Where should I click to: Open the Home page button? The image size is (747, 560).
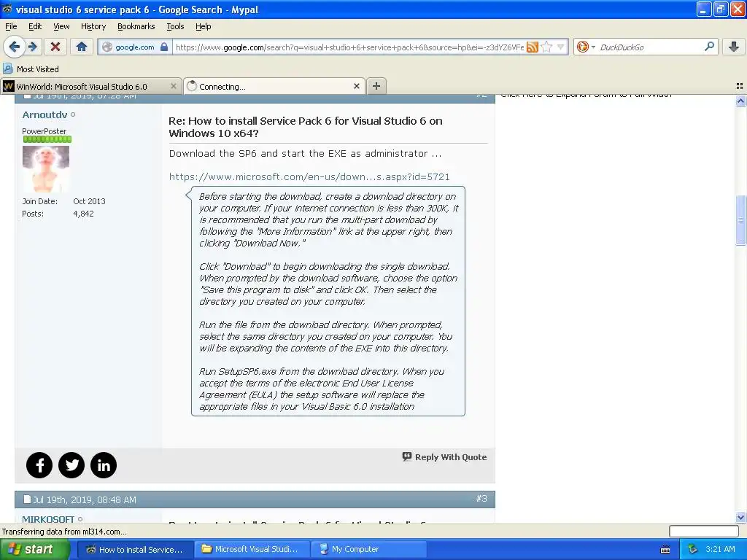pos(82,47)
